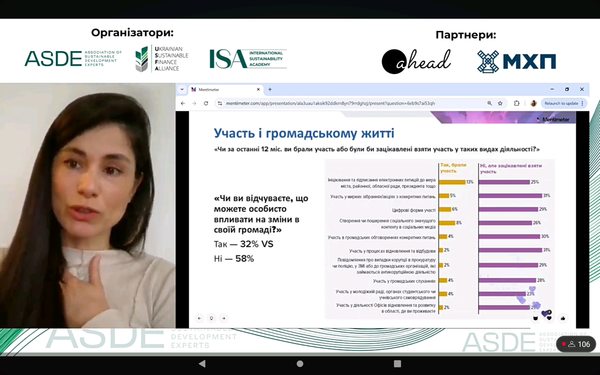Viewport: 600px width, 375px height.
Task: Tap the Android home circle button
Action: (300, 364)
